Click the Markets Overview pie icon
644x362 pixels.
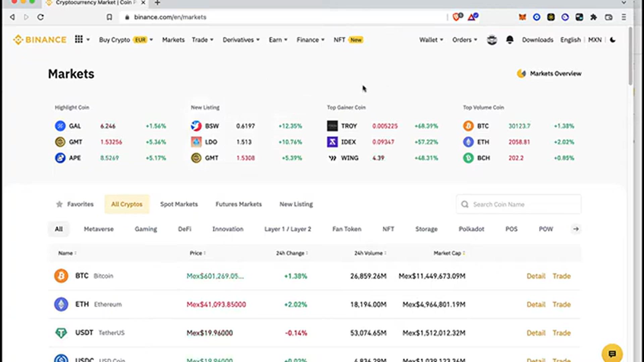[x=521, y=73]
